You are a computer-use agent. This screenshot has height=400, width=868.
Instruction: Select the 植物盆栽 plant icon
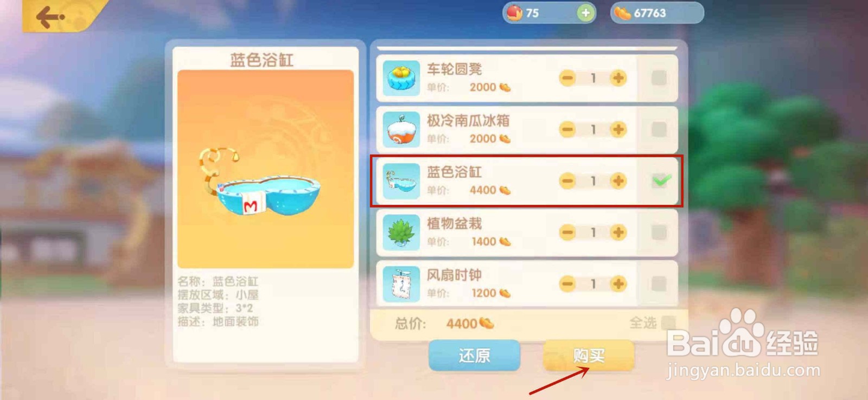coord(401,233)
